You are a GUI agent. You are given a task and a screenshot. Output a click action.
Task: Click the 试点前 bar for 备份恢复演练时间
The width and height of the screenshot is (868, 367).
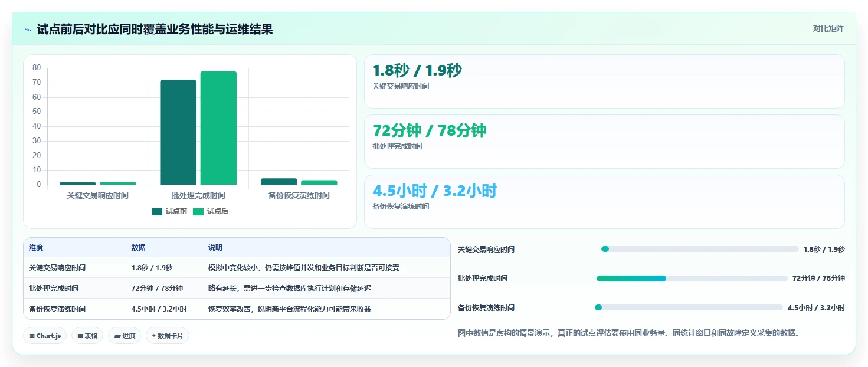[279, 182]
